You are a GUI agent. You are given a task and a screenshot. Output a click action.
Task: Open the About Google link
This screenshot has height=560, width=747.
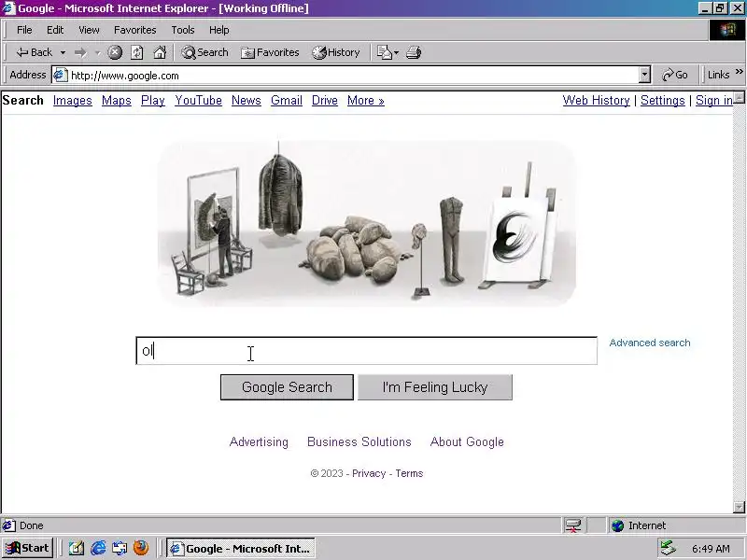[x=467, y=441]
